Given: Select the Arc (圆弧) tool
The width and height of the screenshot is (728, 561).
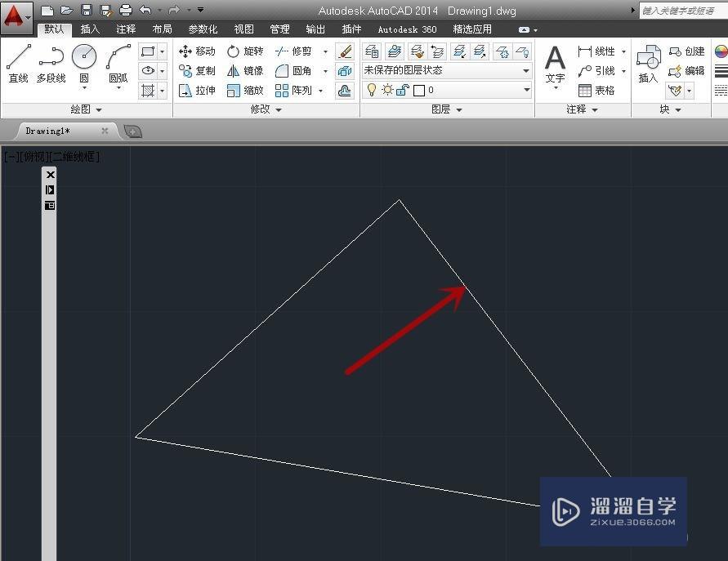Looking at the screenshot, I should pyautogui.click(x=117, y=57).
